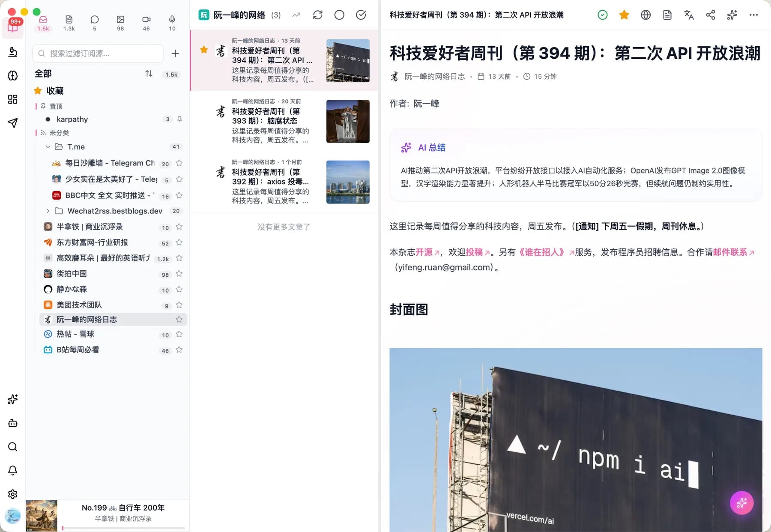Open the notifications bell icon

[x=13, y=470]
